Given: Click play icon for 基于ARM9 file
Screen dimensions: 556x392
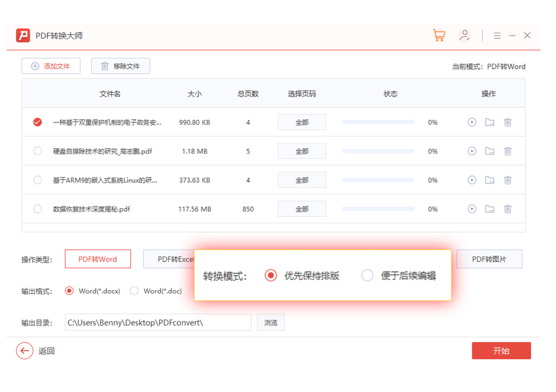Looking at the screenshot, I should [x=472, y=180].
